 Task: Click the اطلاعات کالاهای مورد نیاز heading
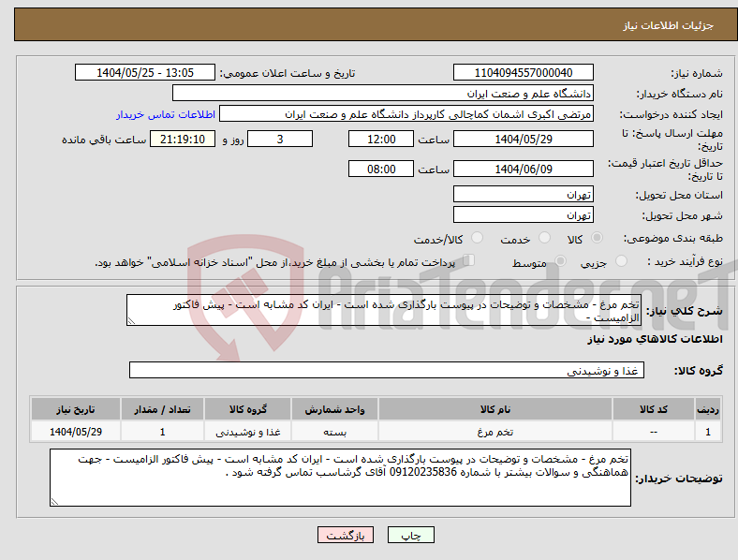655,339
